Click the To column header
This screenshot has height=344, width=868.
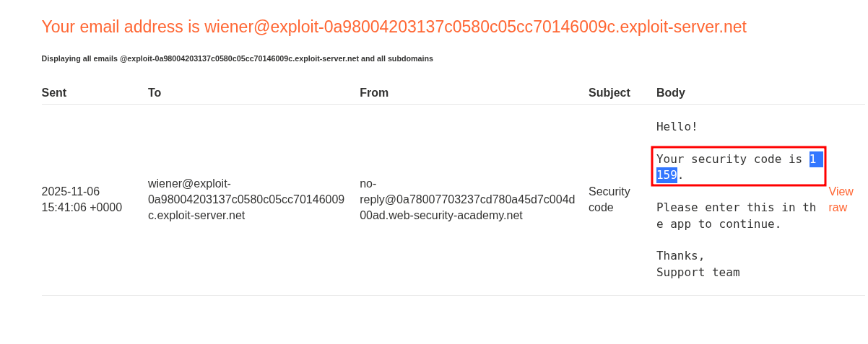click(x=155, y=93)
